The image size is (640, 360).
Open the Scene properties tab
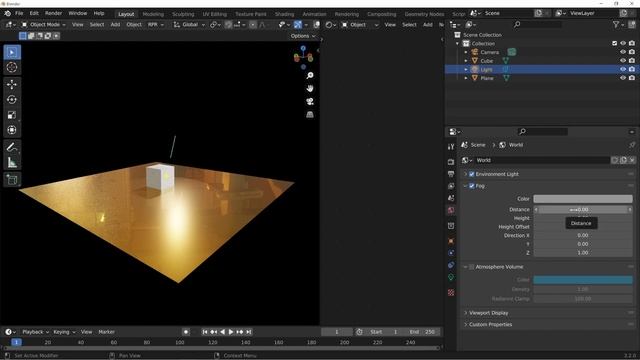[x=451, y=198]
